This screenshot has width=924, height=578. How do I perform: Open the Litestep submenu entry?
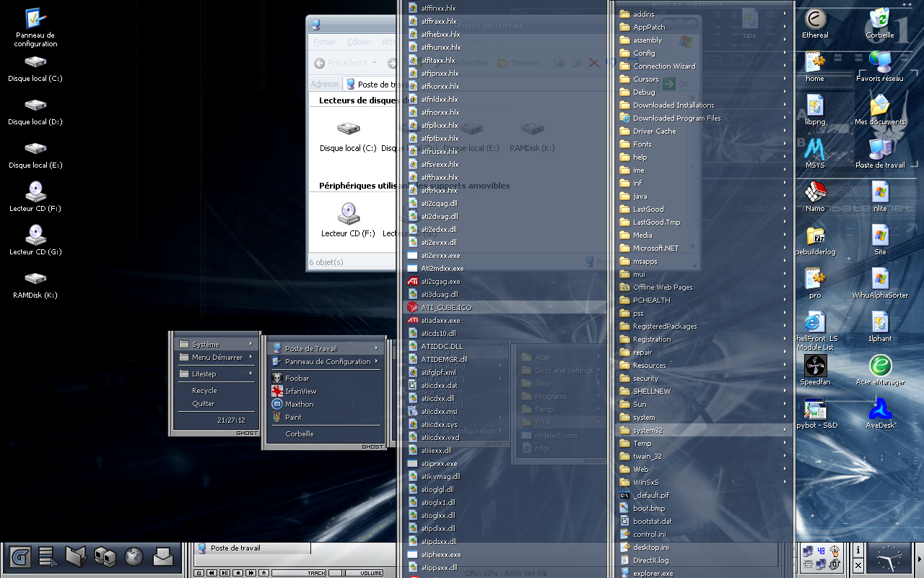216,374
